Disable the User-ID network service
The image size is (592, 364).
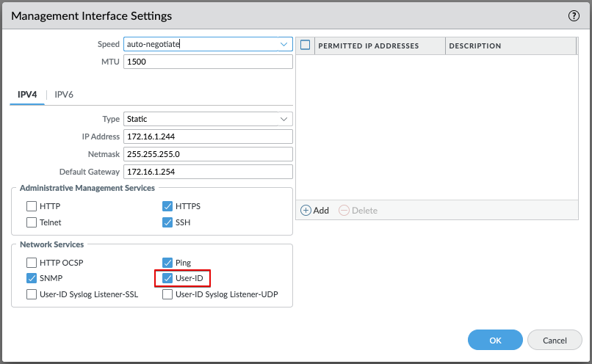167,278
